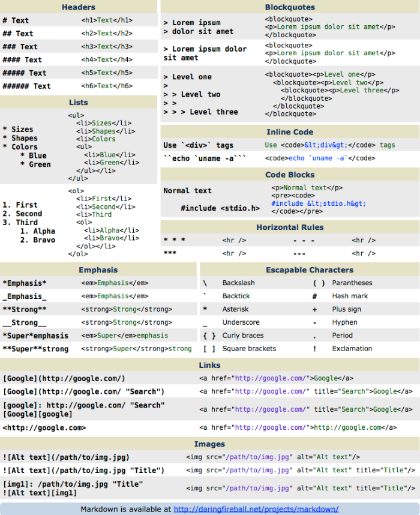
Task: Click the '__Strong__' syntax
Action: pyautogui.click(x=25, y=323)
